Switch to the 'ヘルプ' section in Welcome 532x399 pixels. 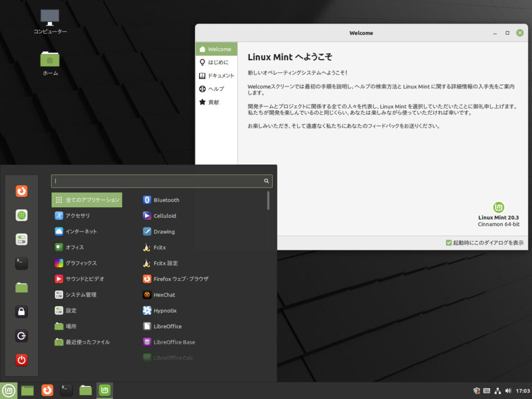tap(216, 88)
